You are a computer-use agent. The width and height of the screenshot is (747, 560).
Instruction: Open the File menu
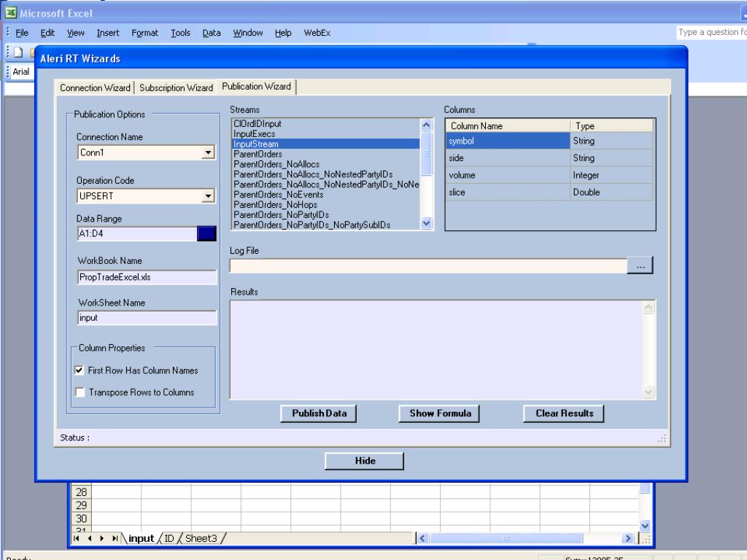tap(22, 33)
